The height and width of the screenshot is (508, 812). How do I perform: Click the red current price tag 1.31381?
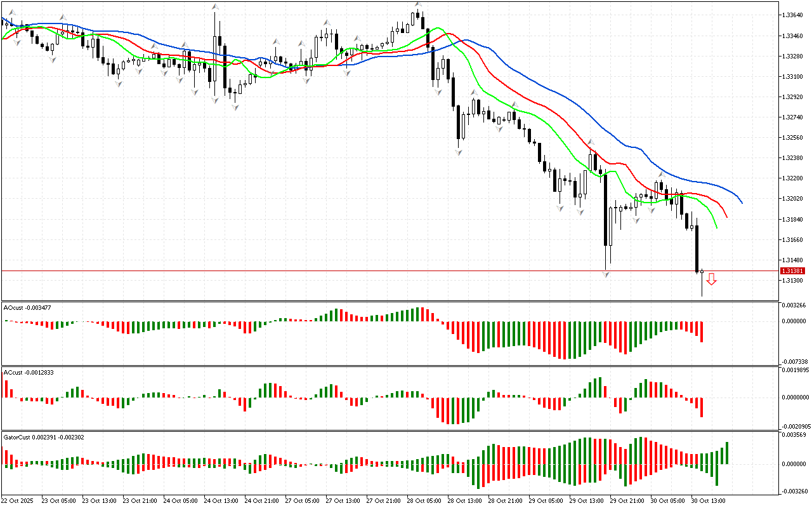(792, 271)
